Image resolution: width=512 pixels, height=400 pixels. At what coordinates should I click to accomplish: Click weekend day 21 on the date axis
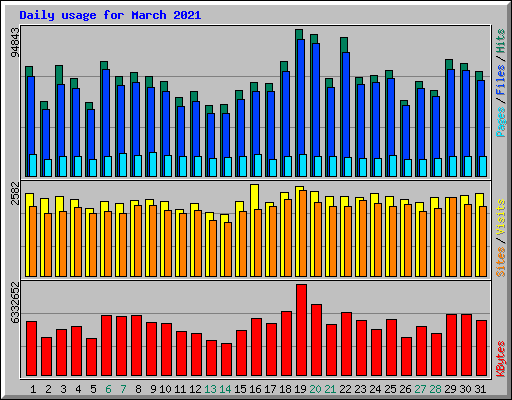(x=330, y=389)
